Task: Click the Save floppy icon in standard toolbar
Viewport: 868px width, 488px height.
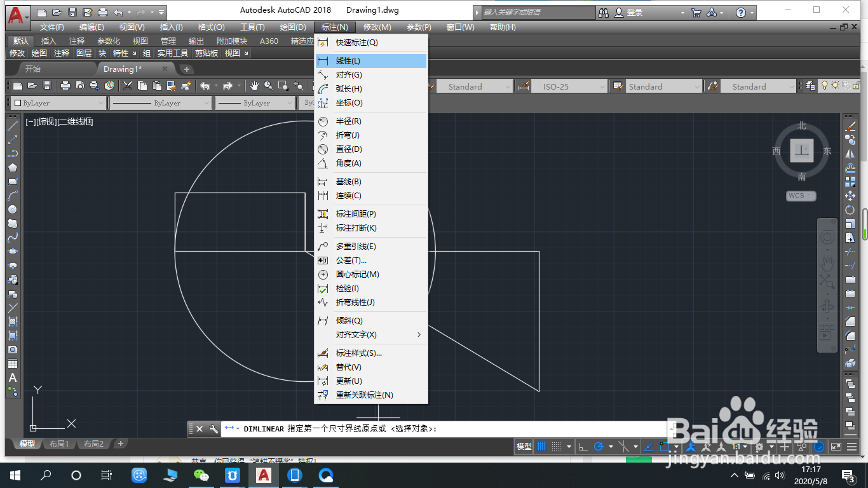Action: point(46,86)
